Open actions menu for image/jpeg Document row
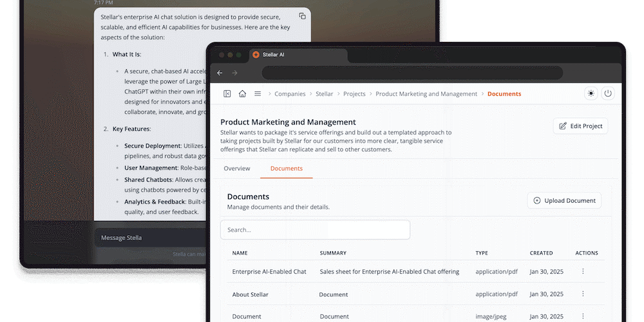 click(583, 316)
